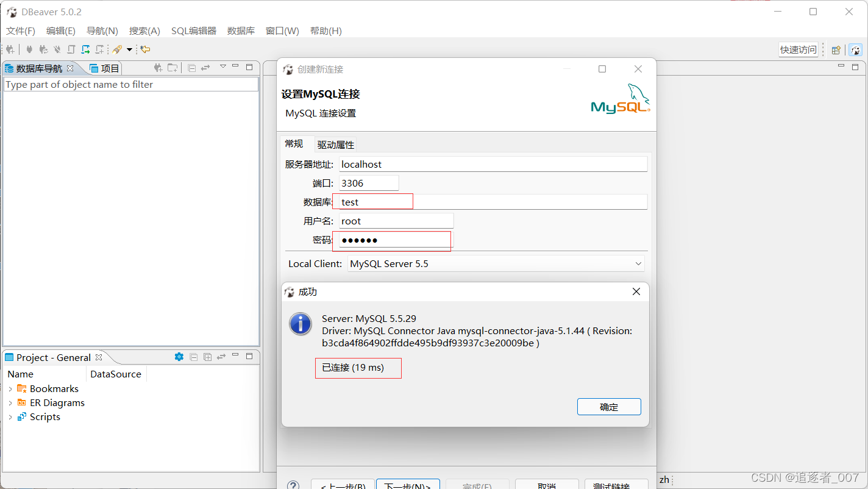Open the 帮助(H) menu

pyautogui.click(x=326, y=30)
